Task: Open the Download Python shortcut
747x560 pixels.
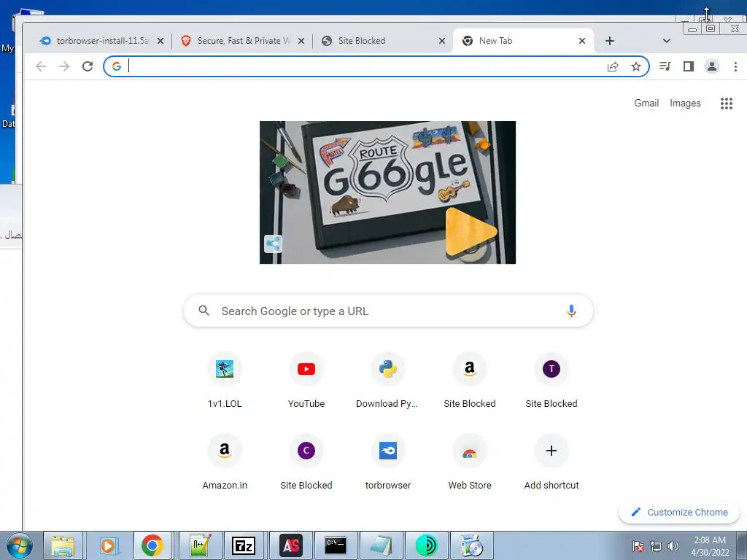Action: 388,381
